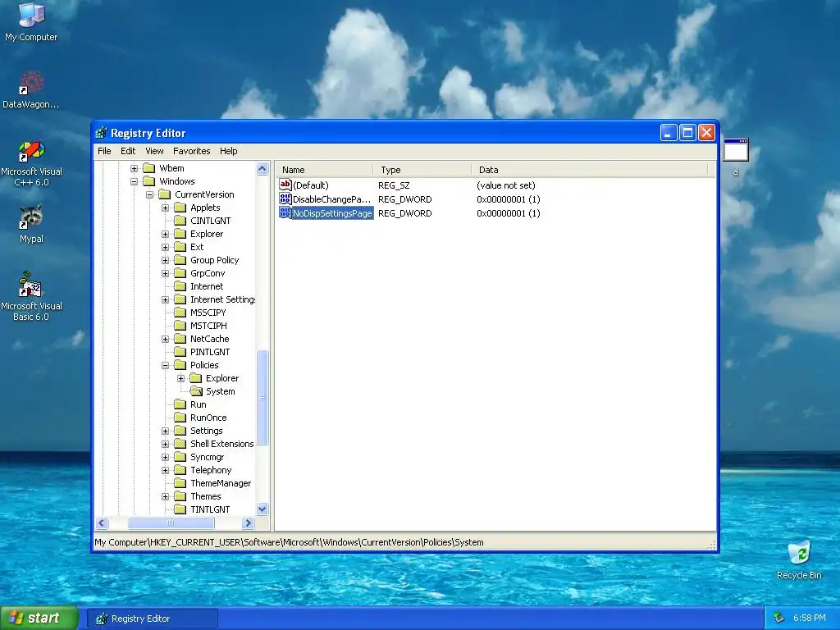
Task: Click the Registry Editor title bar icon
Action: [x=101, y=133]
